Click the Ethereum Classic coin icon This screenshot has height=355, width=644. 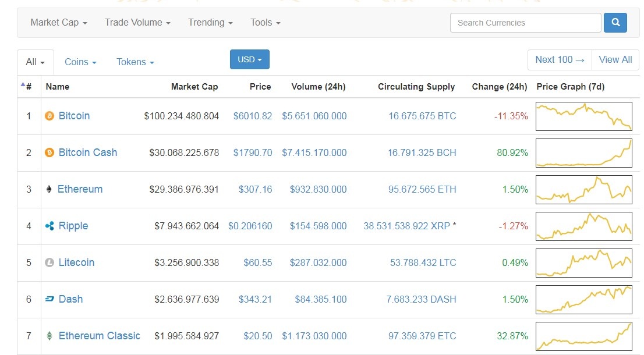51,336
